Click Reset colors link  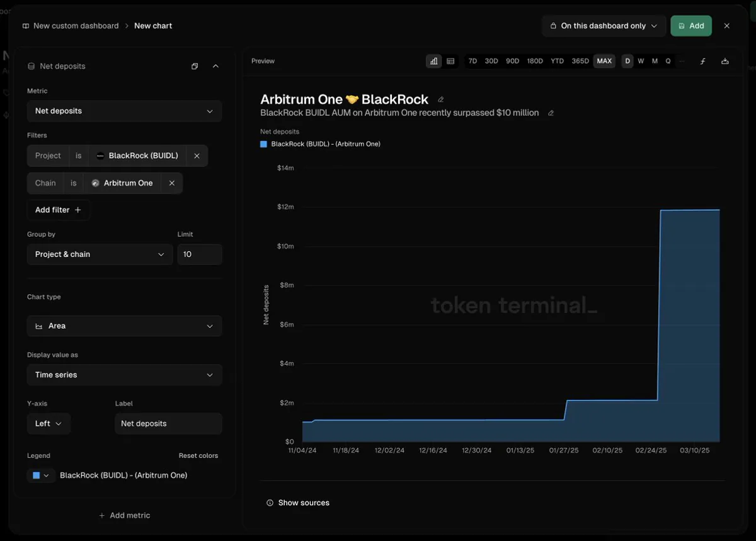coord(198,455)
